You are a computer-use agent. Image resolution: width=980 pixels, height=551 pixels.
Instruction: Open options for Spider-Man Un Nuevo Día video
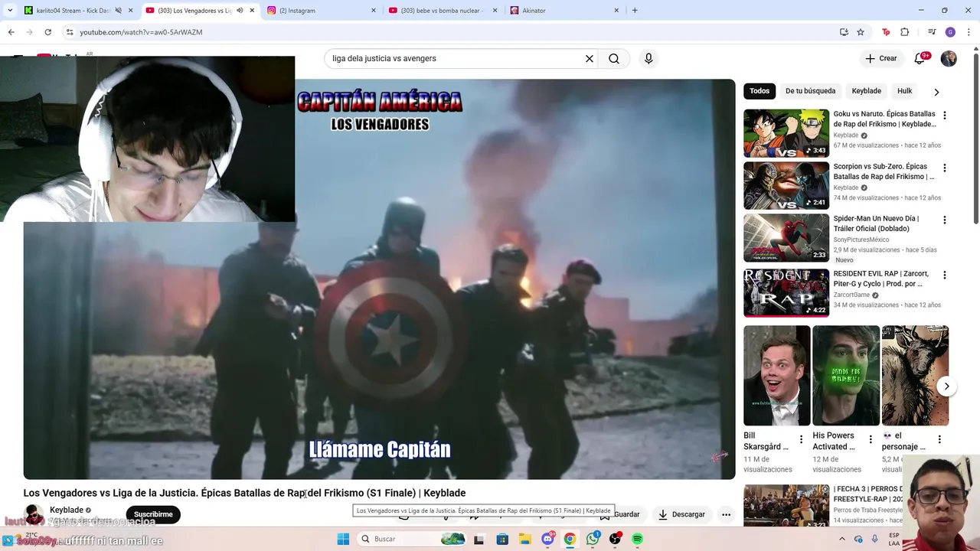click(944, 220)
